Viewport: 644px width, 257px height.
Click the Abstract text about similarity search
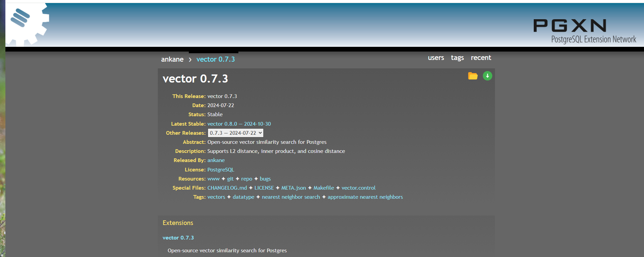pyautogui.click(x=267, y=142)
